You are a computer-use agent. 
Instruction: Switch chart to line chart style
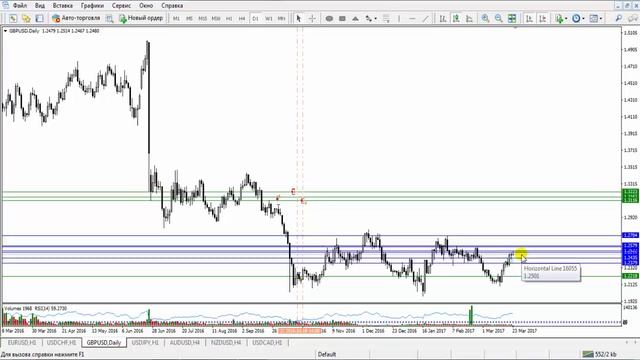[x=469, y=18]
